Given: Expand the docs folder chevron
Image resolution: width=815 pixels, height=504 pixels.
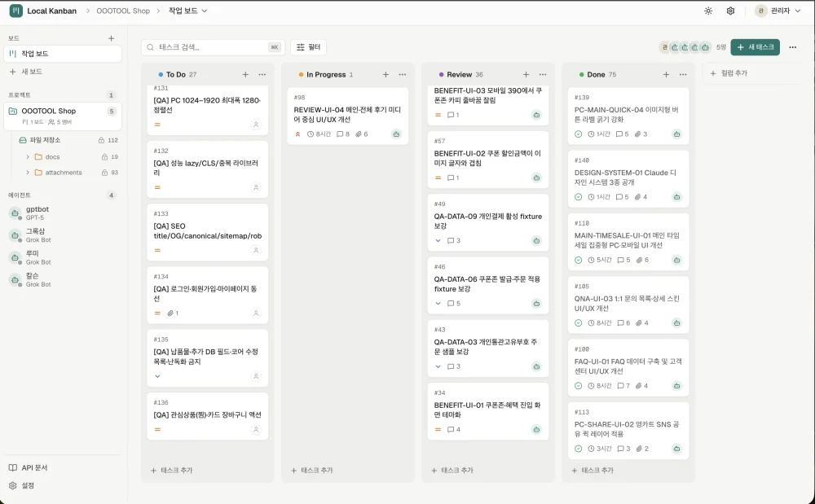Looking at the screenshot, I should (28, 157).
